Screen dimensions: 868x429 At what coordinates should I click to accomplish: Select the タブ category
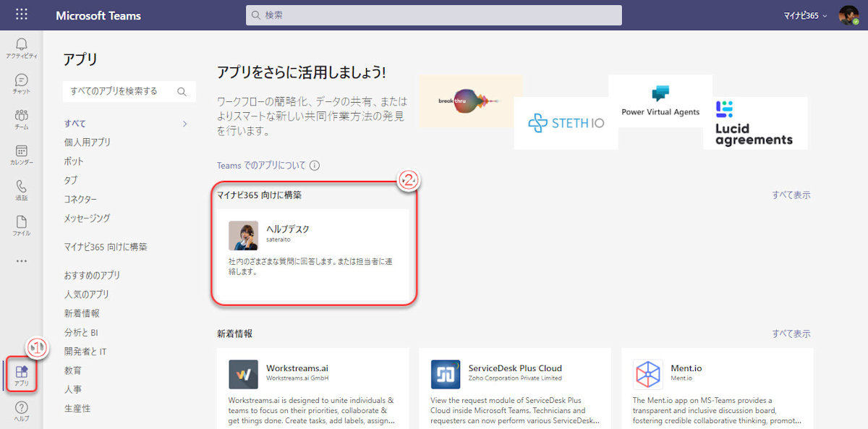click(71, 180)
